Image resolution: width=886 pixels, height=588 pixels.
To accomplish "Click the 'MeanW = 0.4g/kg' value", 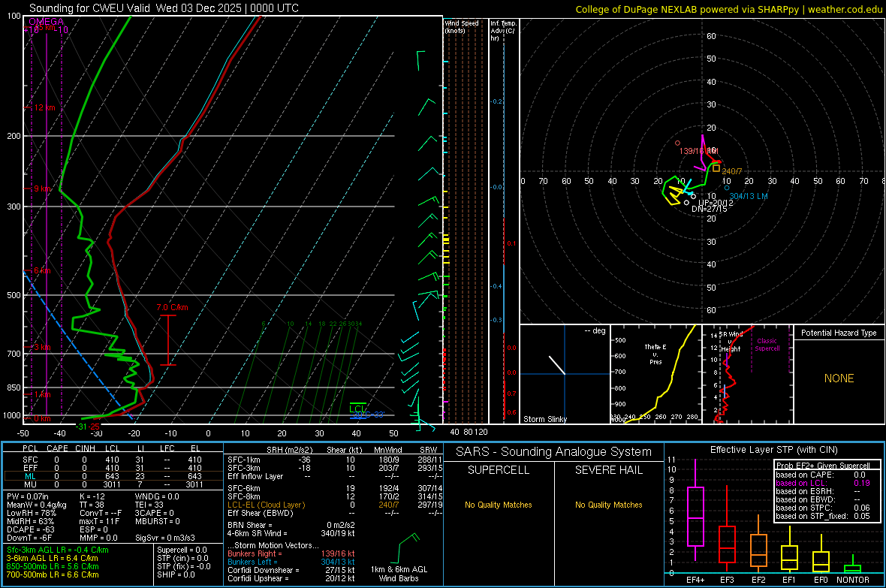I will (x=36, y=505).
